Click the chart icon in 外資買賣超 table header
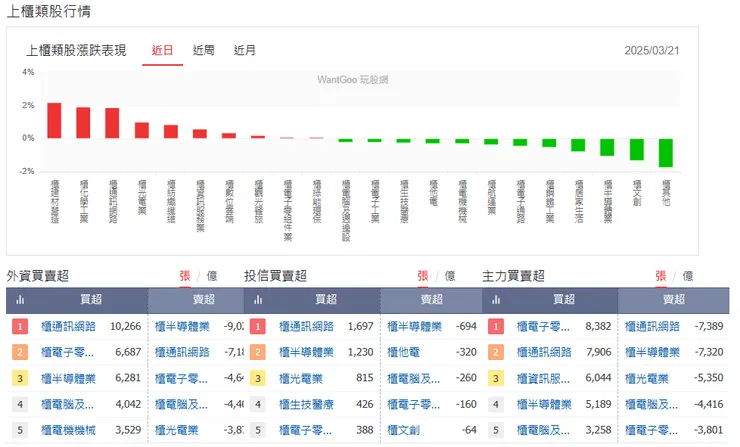The height and width of the screenshot is (447, 740). coord(20,300)
